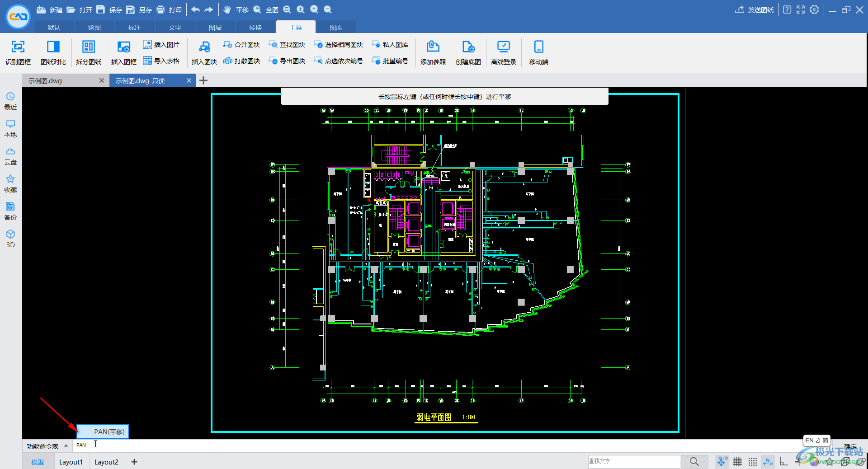Choose 导入表格 in the ribbon
Viewport: 868px width, 469px height.
161,61
